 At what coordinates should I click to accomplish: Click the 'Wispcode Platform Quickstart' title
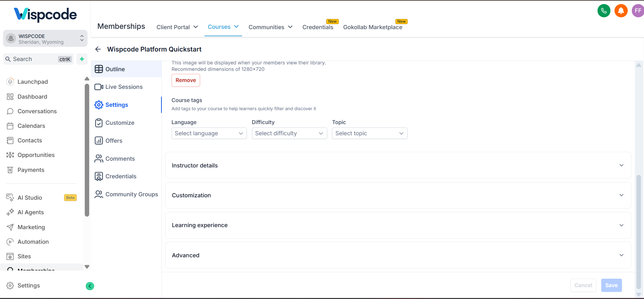(154, 49)
